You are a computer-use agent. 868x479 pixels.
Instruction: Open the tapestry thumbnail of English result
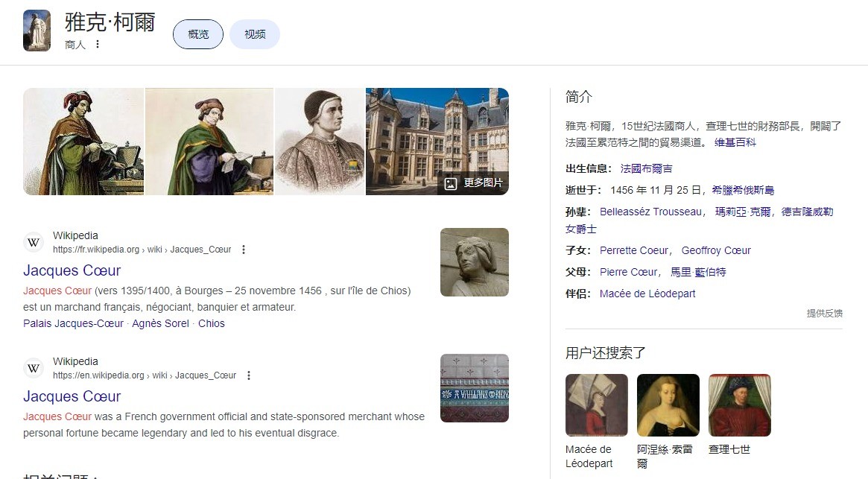coord(475,388)
